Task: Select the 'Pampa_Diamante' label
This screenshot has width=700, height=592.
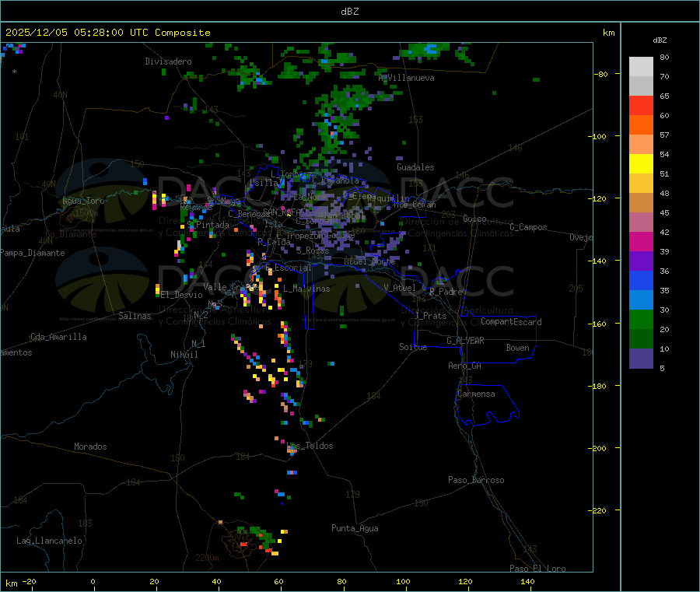Action: 33,253
